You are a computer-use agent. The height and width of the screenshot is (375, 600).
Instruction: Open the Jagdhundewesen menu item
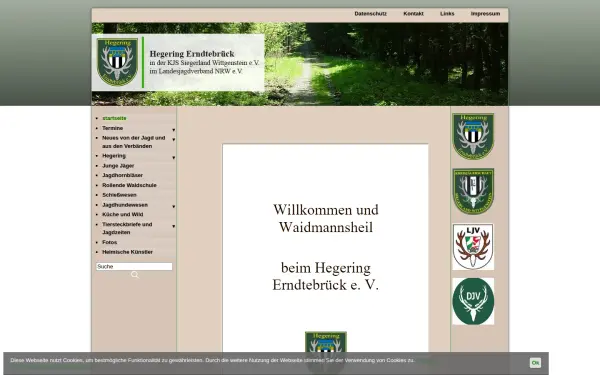(x=125, y=205)
